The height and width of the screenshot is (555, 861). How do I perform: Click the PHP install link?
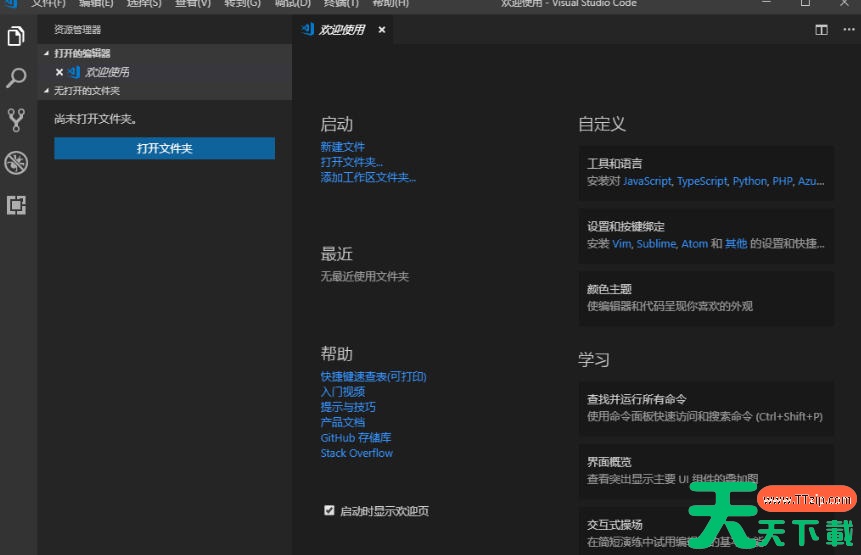[782, 182]
